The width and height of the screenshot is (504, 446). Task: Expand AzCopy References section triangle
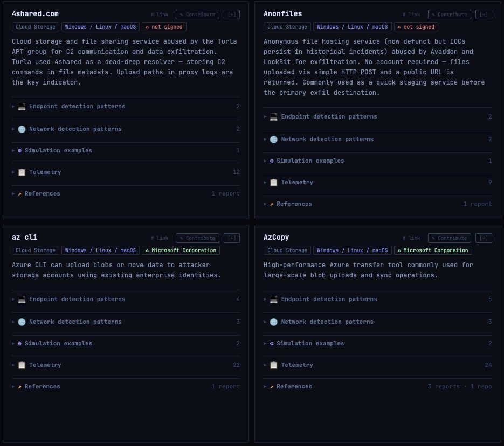pos(265,387)
